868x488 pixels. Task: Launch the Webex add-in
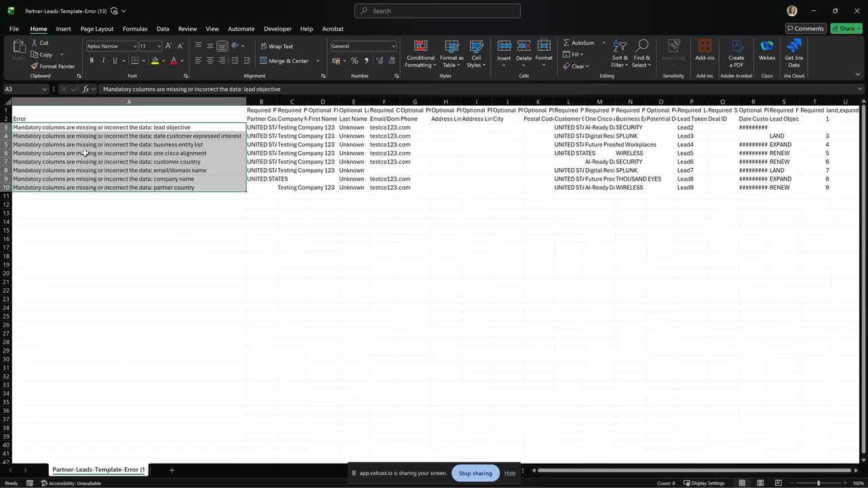(767, 46)
